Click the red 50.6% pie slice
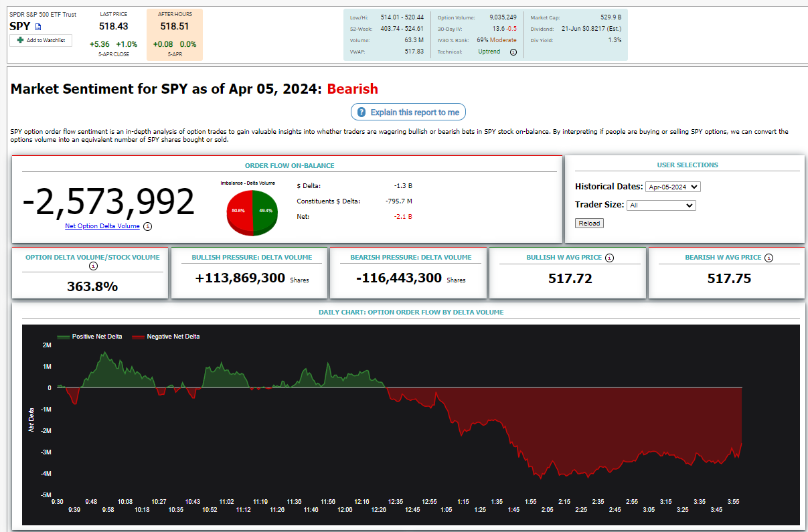 point(240,211)
